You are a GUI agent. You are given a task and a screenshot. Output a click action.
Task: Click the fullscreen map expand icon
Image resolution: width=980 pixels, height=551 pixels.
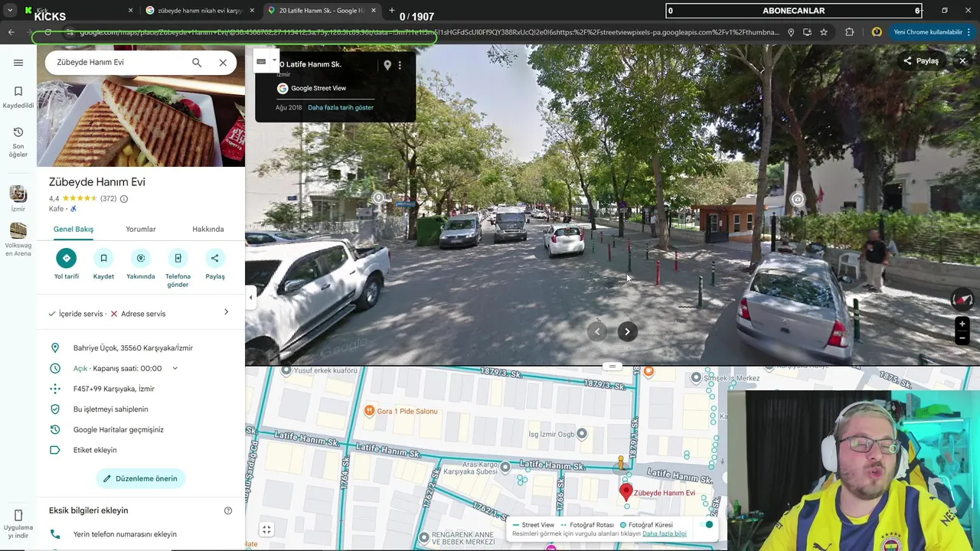[x=266, y=530]
